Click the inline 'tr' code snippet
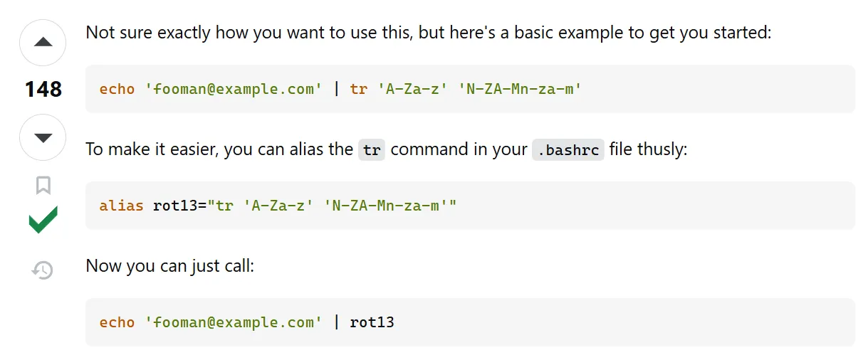The height and width of the screenshot is (355, 868). [371, 150]
